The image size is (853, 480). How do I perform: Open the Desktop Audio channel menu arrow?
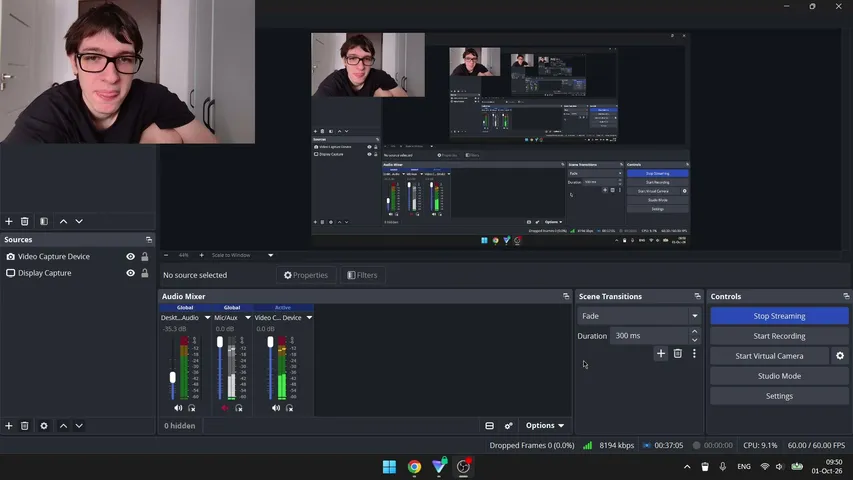pos(207,318)
